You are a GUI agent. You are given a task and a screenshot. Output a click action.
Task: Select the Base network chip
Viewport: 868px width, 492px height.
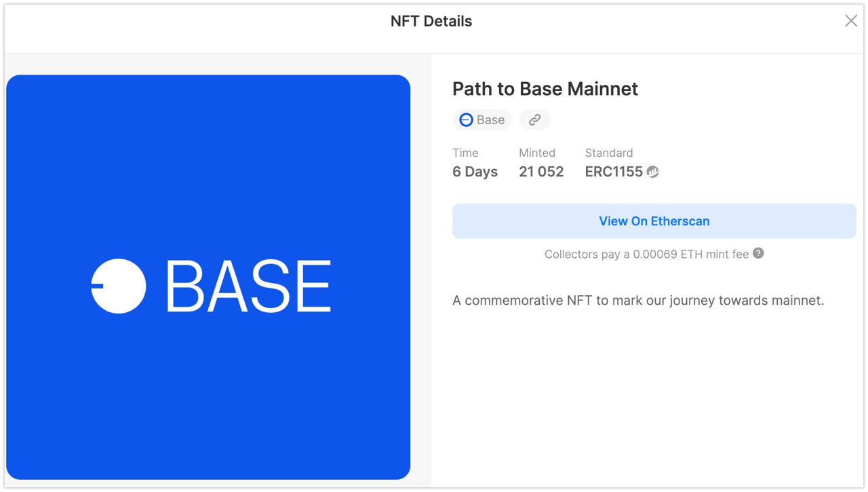pos(482,120)
